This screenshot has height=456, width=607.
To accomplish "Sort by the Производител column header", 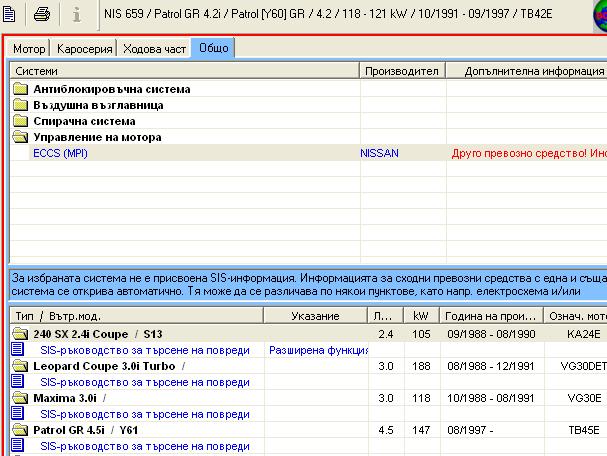I will [x=402, y=71].
